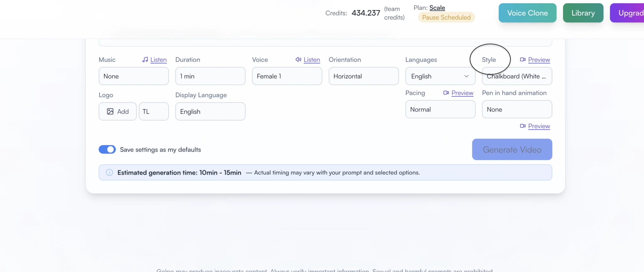Open the Display Language dropdown
This screenshot has width=644, height=272.
coord(210,112)
